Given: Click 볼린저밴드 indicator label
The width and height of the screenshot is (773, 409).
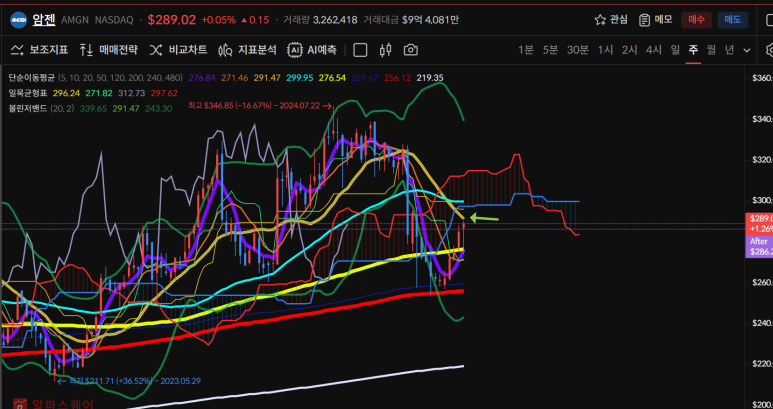Looking at the screenshot, I should (x=27, y=108).
